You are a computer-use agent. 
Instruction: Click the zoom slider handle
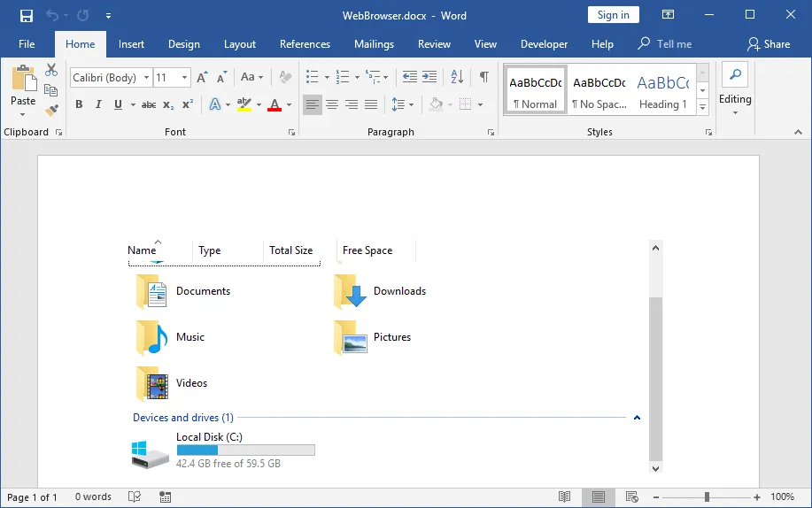coord(707,497)
